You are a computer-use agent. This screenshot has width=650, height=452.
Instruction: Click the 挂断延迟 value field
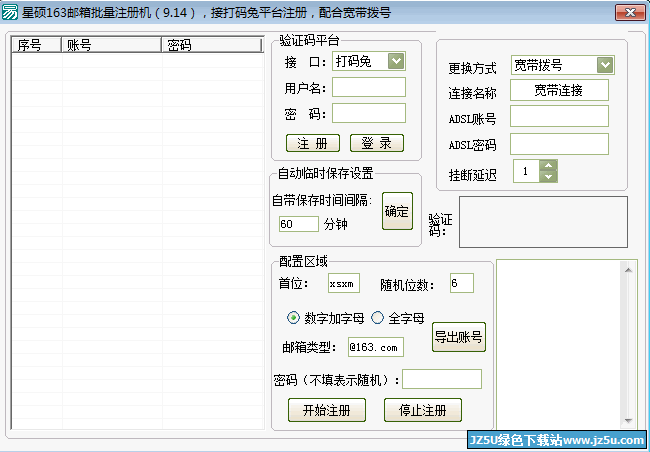tap(526, 171)
